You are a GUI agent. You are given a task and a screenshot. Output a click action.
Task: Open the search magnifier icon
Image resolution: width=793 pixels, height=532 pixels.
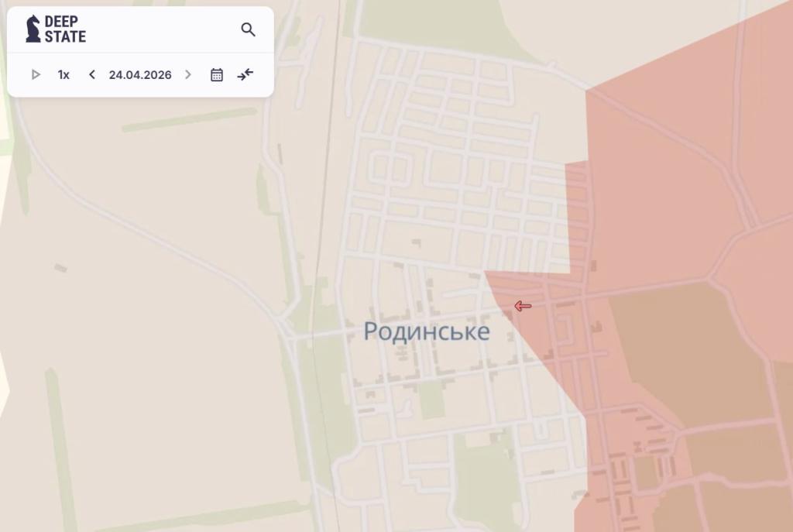[248, 30]
